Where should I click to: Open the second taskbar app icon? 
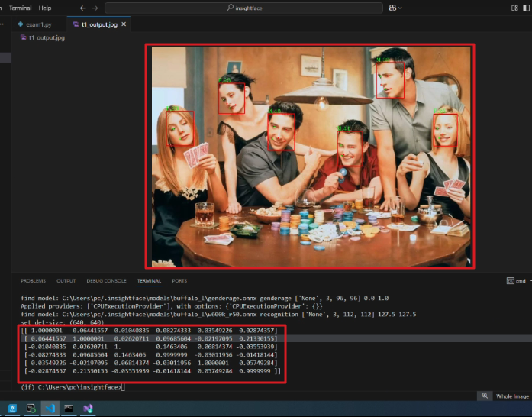tap(31, 408)
